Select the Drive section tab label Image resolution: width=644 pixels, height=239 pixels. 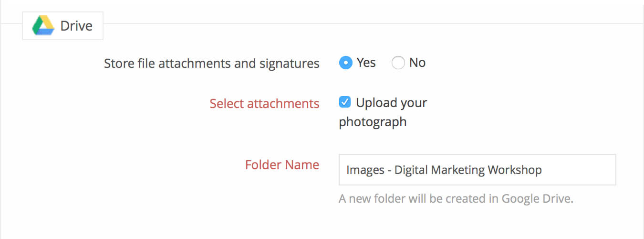pos(76,26)
